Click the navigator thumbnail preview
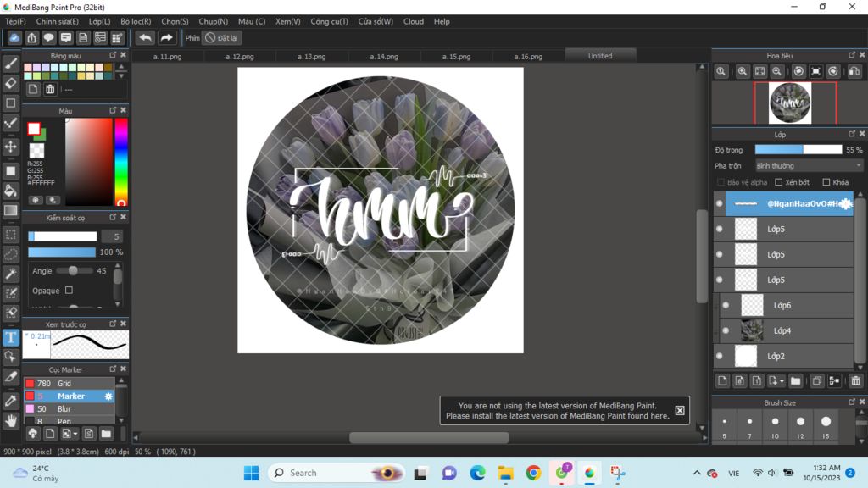Screen dimensions: 868x488 click(790, 103)
